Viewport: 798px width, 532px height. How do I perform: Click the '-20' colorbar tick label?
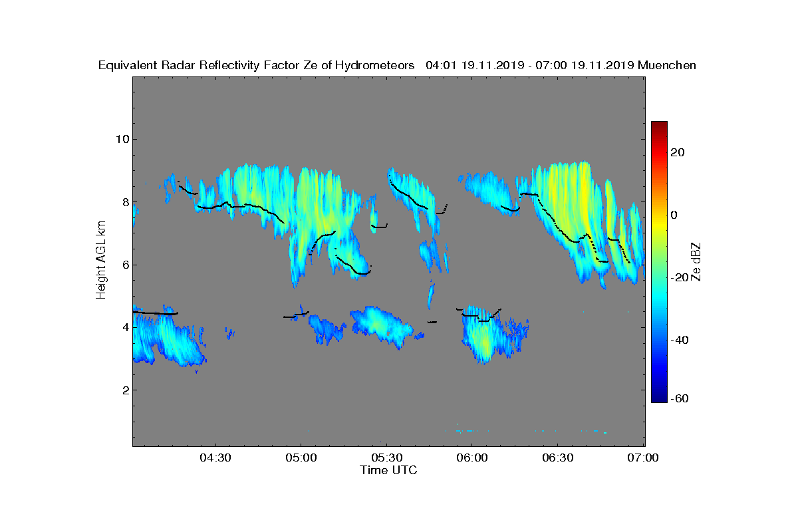tap(680, 277)
